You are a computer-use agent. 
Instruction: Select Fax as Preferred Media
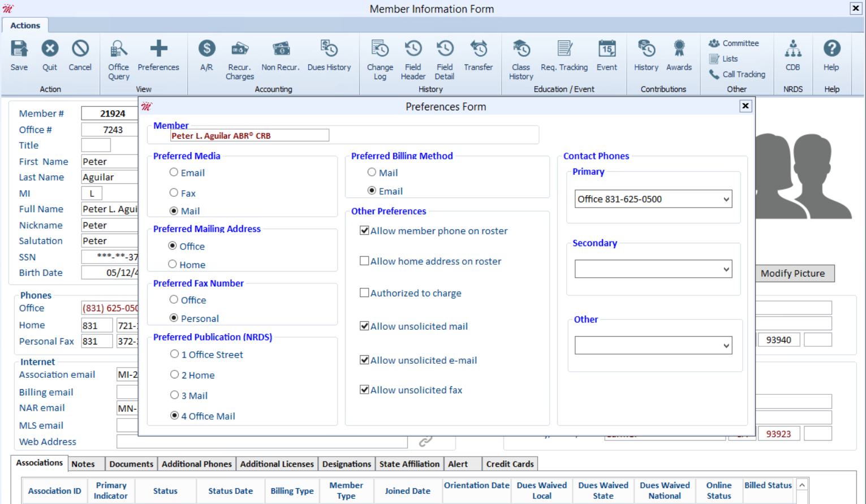174,193
